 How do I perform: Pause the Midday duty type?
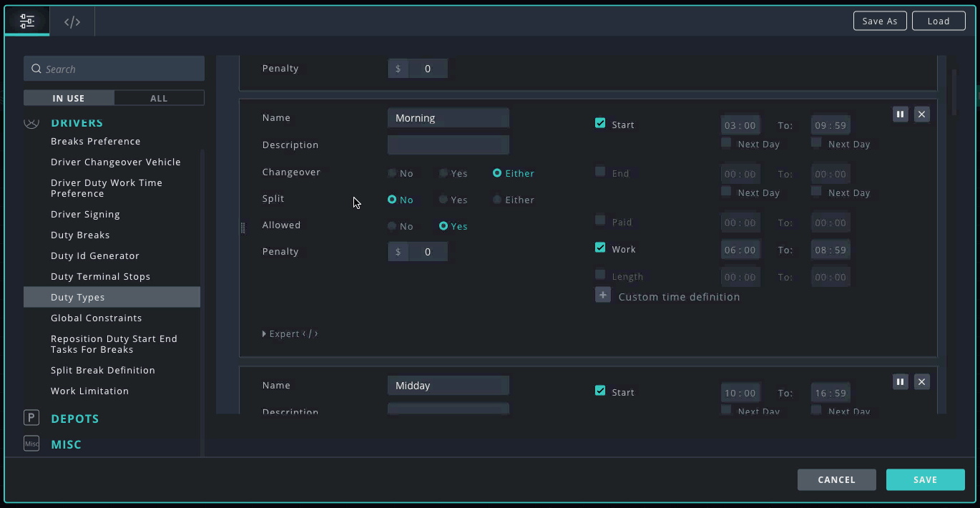pyautogui.click(x=901, y=382)
